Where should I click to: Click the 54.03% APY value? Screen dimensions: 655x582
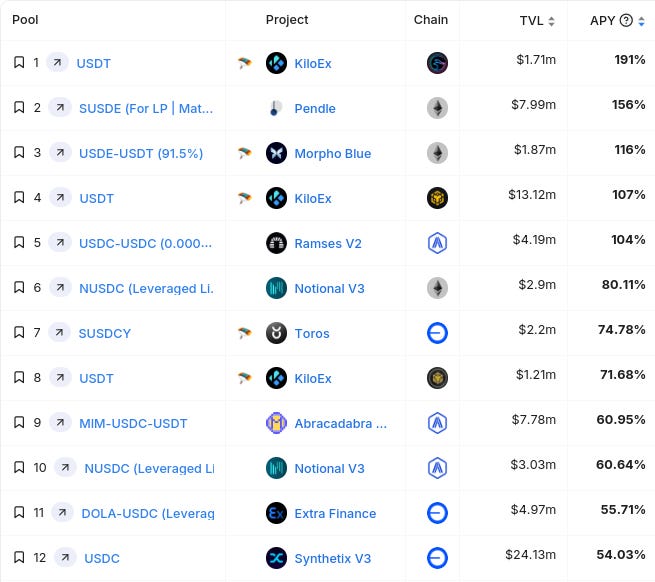click(621, 554)
